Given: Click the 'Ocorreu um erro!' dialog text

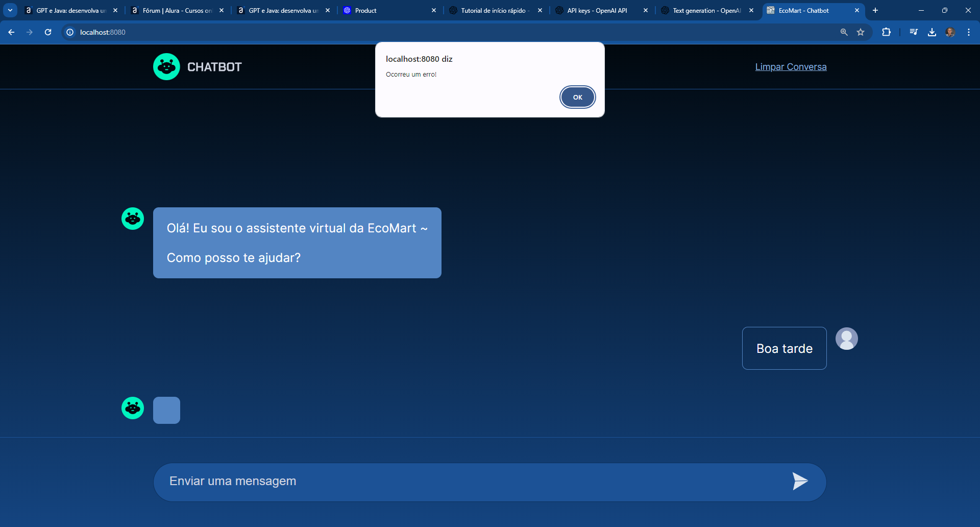Looking at the screenshot, I should [411, 75].
